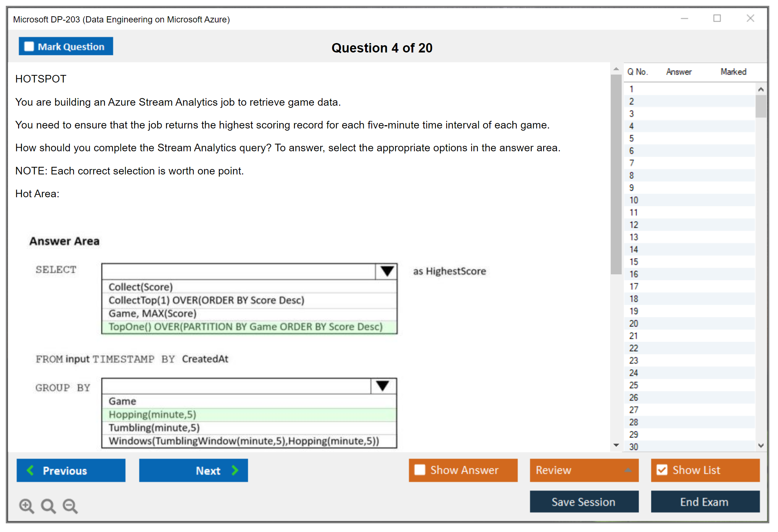778x532 pixels.
Task: Uncheck the Show List checkbox
Action: pos(662,470)
